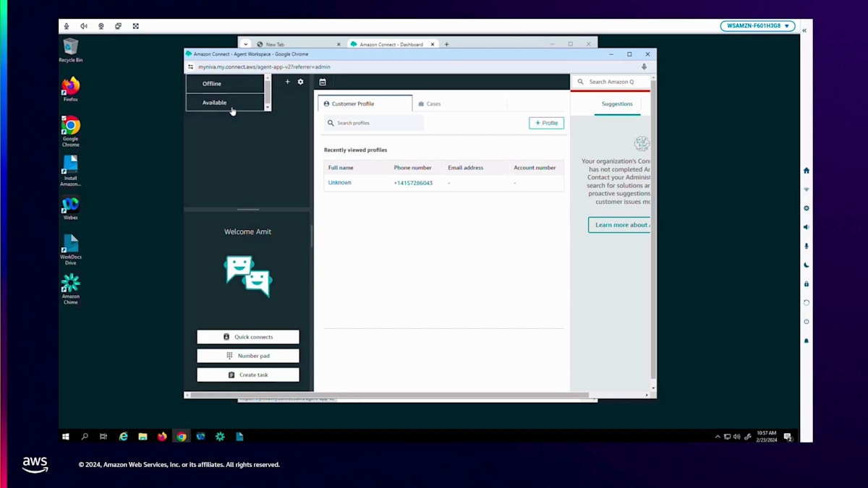Switch to the Customer Profile tab
This screenshot has height=488, width=868.
coord(365,104)
